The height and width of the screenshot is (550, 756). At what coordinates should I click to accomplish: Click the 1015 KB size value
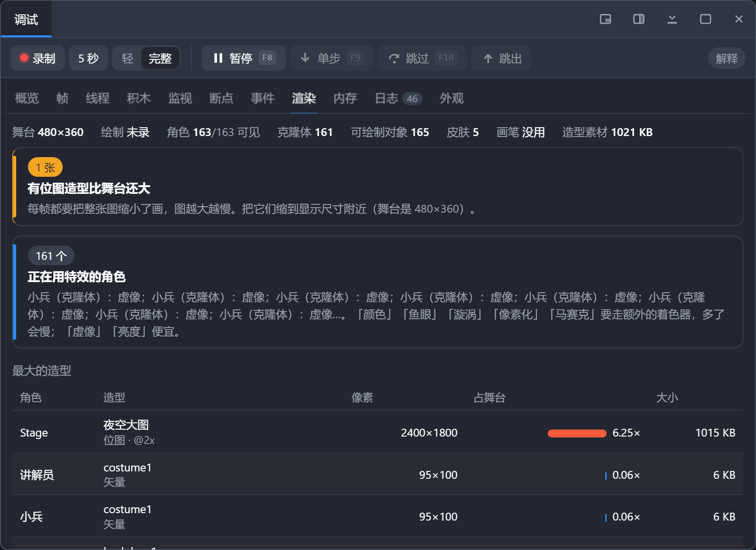[x=715, y=433]
